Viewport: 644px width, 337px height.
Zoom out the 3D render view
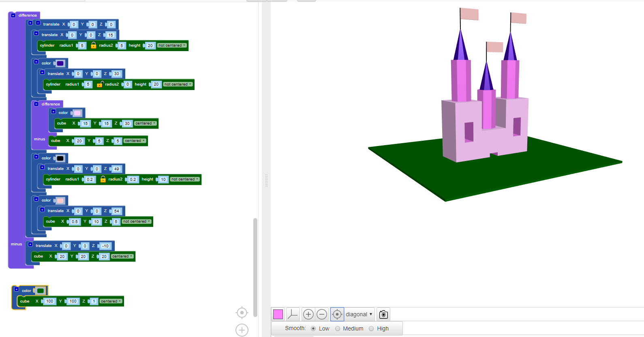322,314
